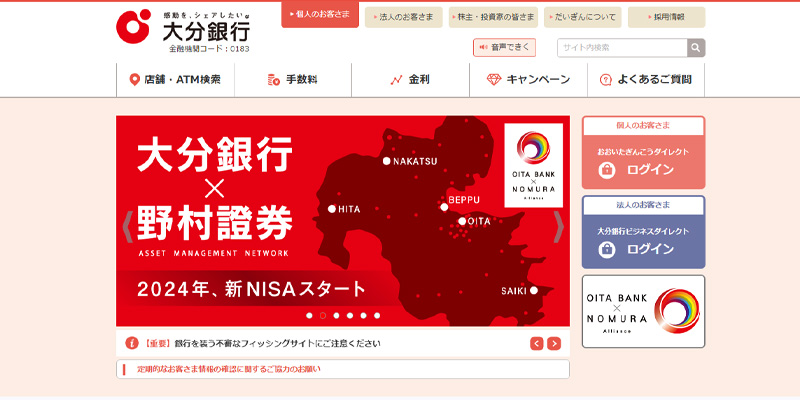Select the first carousel dot
This screenshot has height=400, width=800.
pos(309,315)
